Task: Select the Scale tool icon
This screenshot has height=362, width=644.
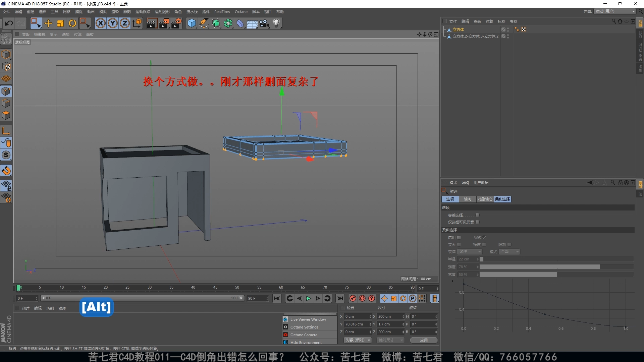Action: click(60, 23)
